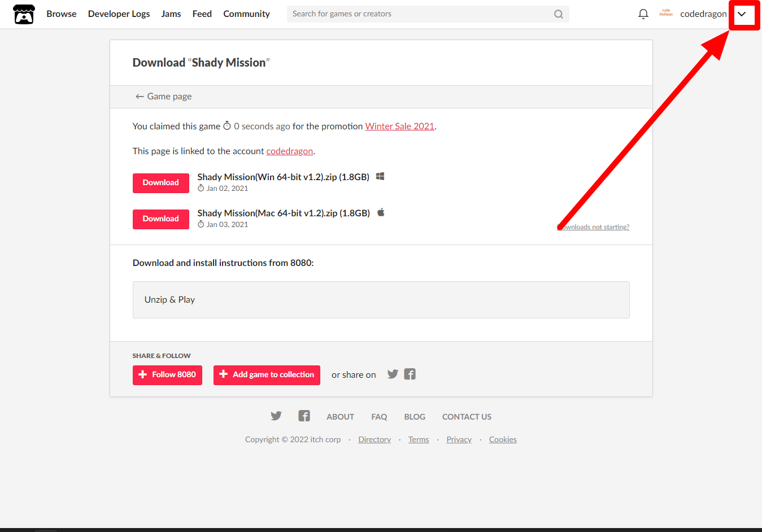
Task: Open the Directory footer link
Action: [375, 439]
